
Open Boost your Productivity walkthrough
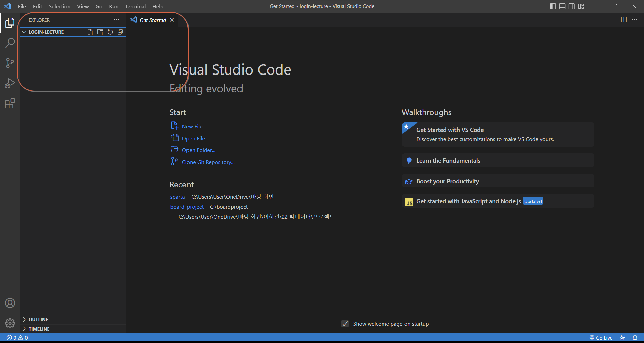[x=498, y=181]
